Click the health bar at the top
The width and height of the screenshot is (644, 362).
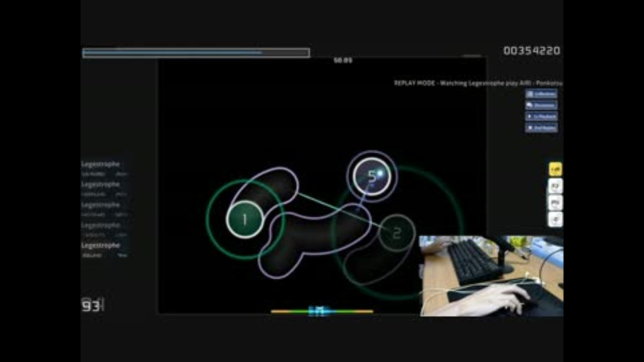click(x=196, y=52)
